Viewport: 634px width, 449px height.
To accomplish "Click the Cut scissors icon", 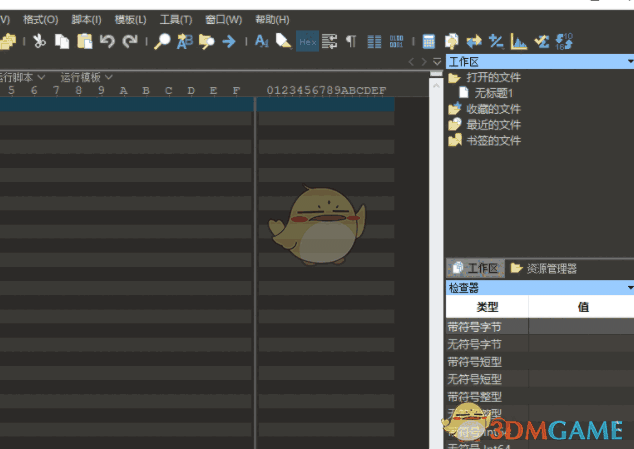I will 39,41.
